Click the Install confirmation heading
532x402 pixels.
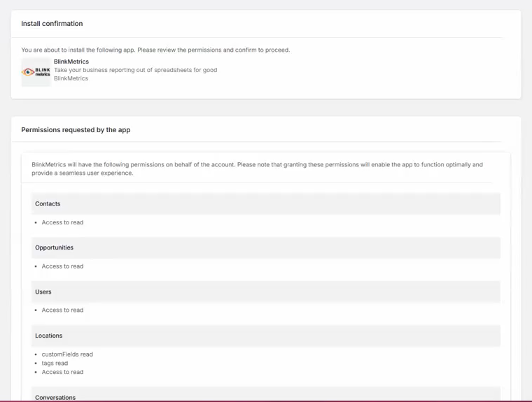click(x=52, y=23)
